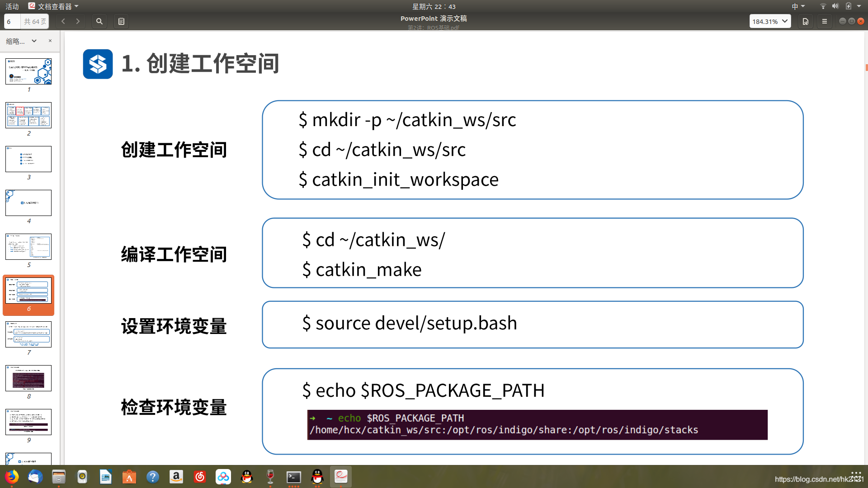Open LibreOffice Writer in dock

pos(106,477)
